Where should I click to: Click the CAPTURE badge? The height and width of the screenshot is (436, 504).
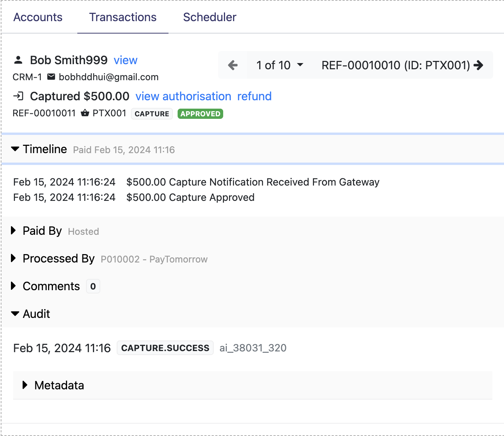pyautogui.click(x=152, y=114)
